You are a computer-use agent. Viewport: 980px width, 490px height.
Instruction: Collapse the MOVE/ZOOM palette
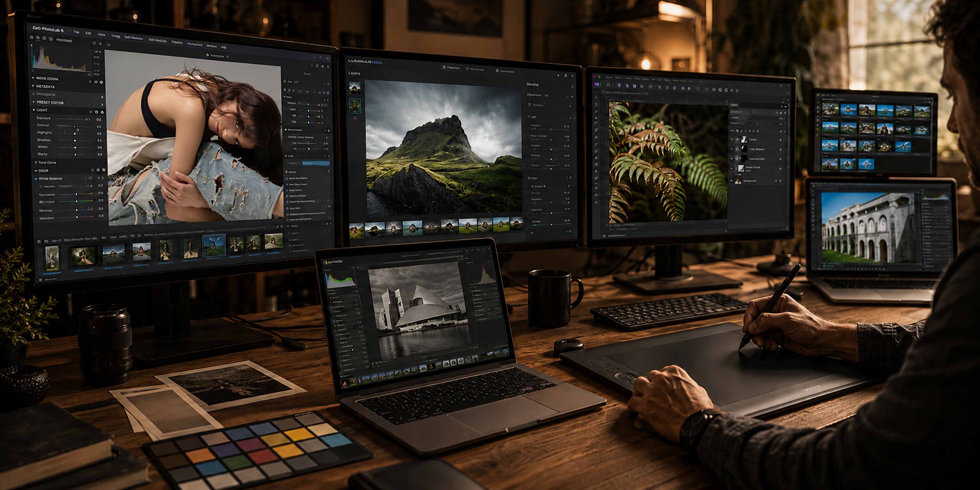point(33,78)
